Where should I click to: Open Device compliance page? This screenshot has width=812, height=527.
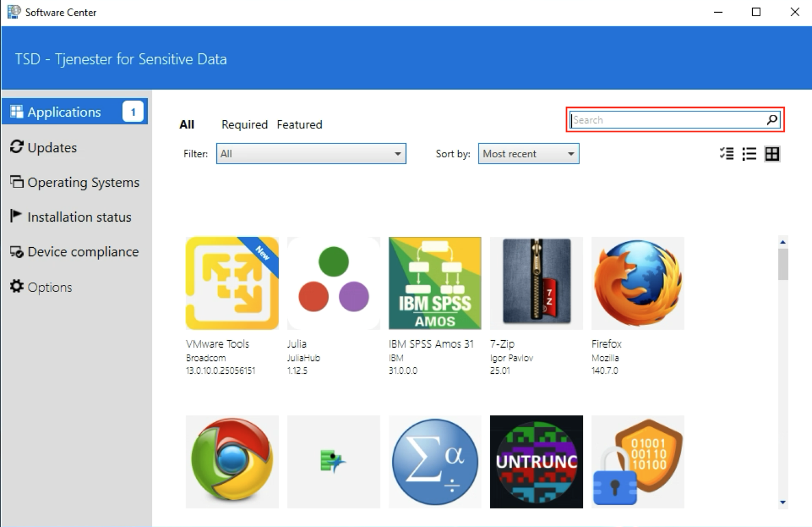74,252
